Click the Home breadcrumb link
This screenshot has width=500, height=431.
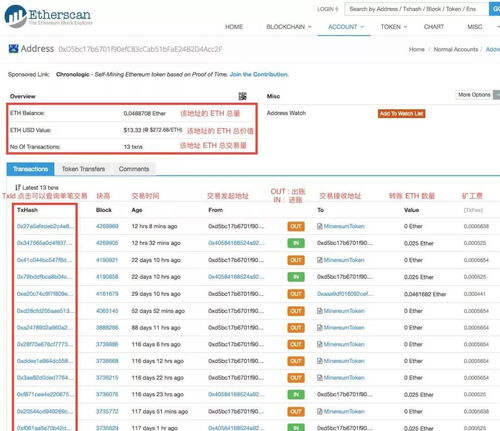[417, 49]
